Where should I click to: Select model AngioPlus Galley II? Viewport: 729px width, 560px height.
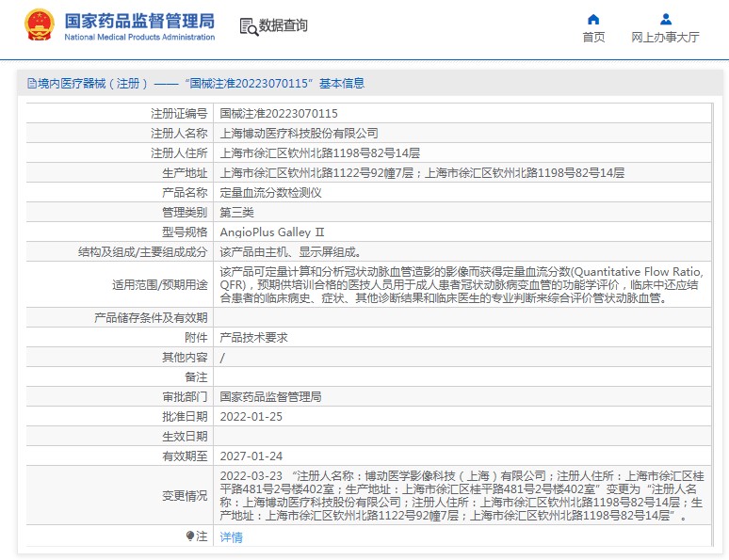[272, 232]
